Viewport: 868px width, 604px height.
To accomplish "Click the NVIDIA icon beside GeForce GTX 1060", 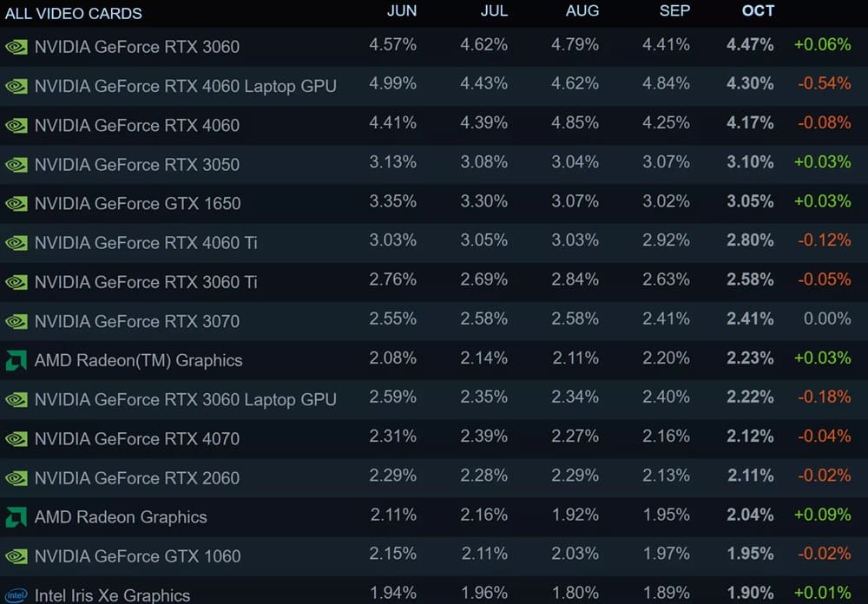I will coord(16,556).
